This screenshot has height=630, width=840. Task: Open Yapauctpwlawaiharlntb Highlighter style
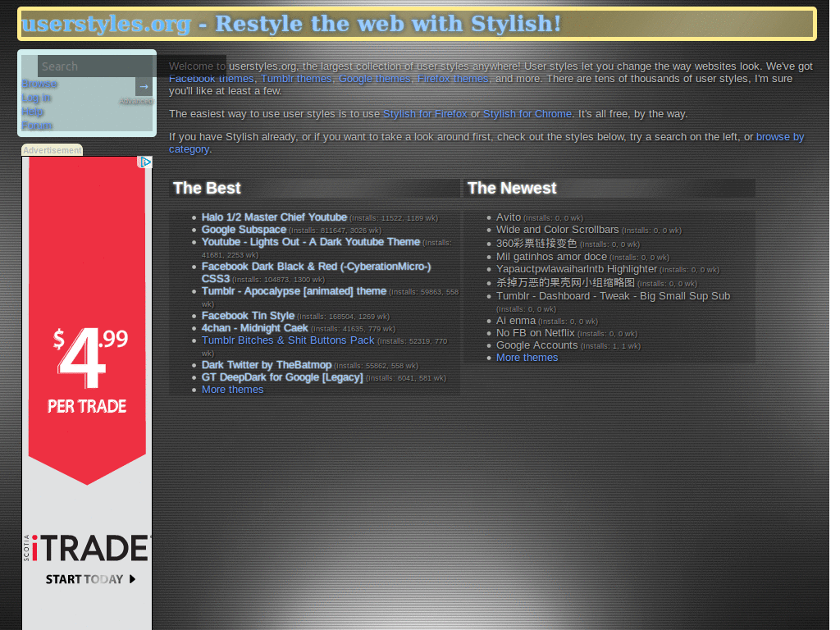click(577, 269)
